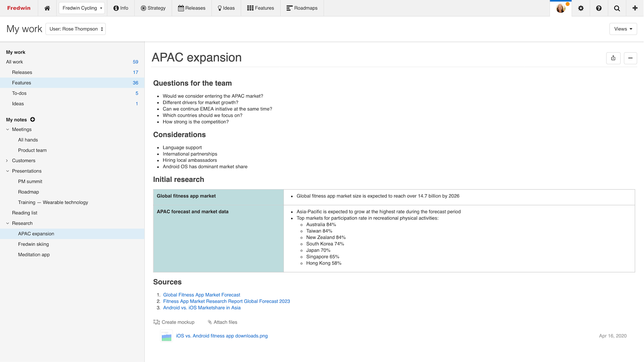This screenshot has height=362, width=644.
Task: Open the Features section
Action: point(260,8)
